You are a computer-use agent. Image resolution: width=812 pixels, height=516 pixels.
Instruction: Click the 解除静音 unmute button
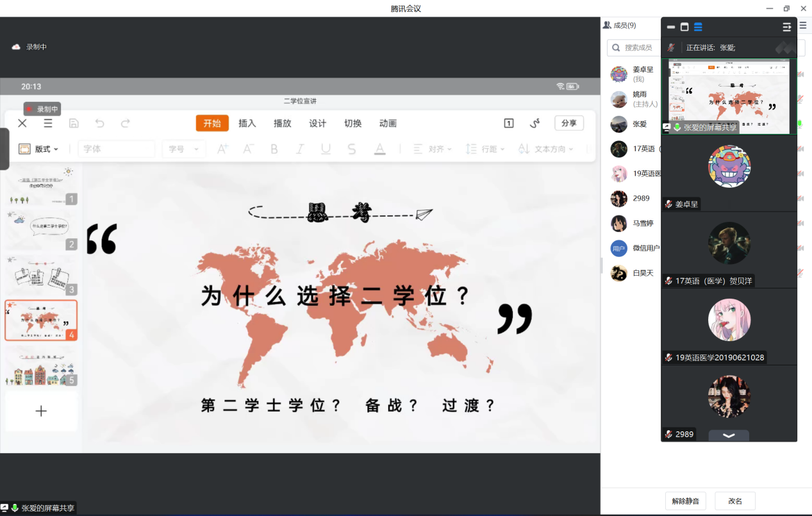[685, 501]
